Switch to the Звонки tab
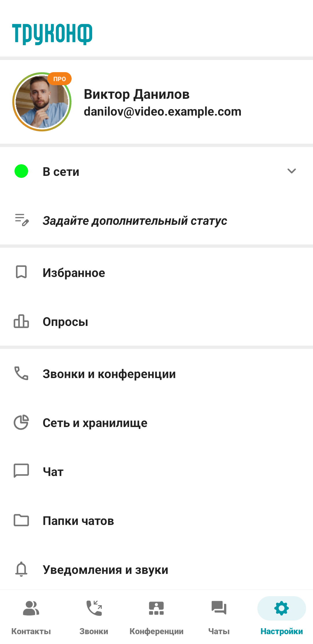 [x=94, y=616]
